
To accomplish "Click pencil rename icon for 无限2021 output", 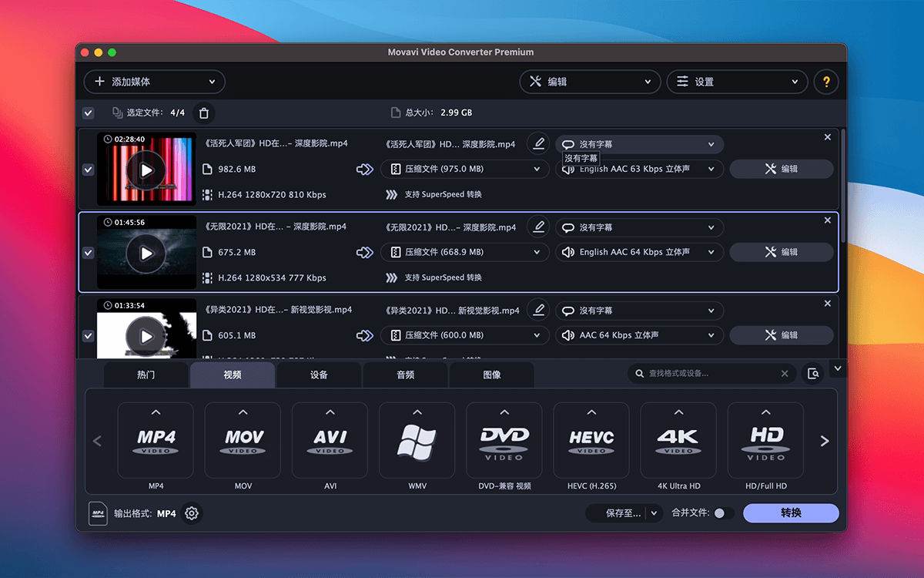I will (x=539, y=227).
